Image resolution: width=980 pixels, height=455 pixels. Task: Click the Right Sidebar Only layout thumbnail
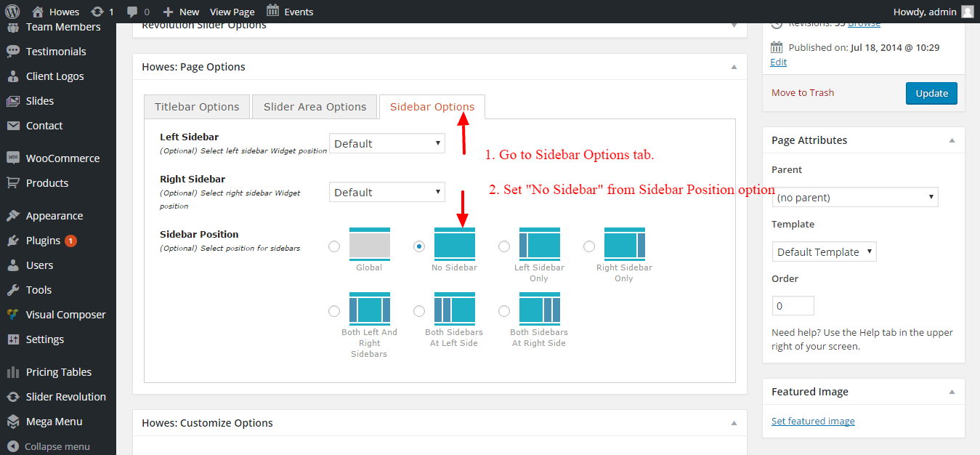[x=625, y=244]
